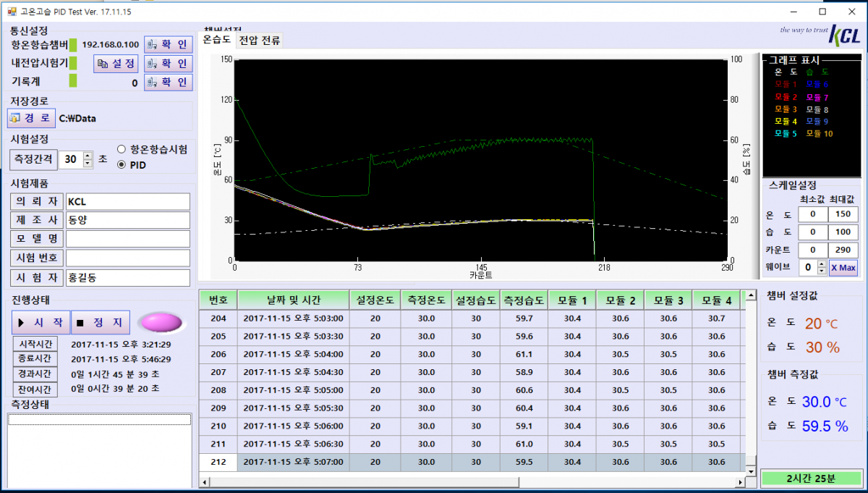This screenshot has height=493, width=868.
Task: Select table row number 204
Action: [218, 319]
